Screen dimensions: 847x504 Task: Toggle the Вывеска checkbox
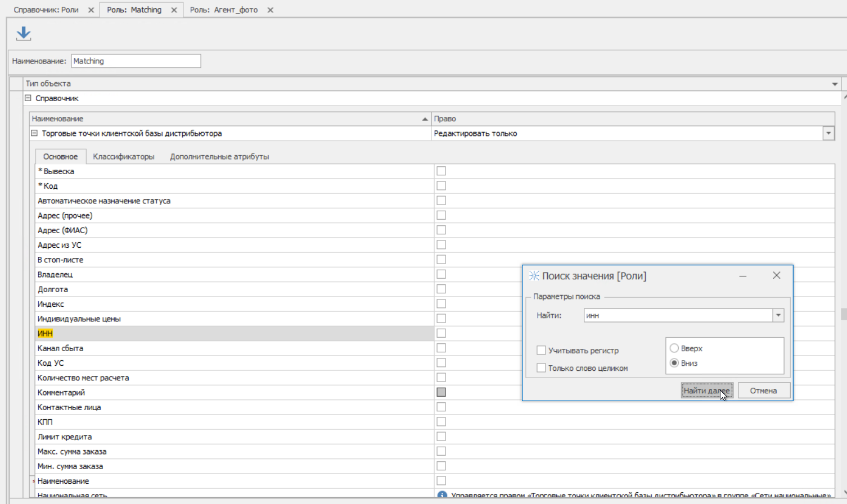click(x=441, y=171)
